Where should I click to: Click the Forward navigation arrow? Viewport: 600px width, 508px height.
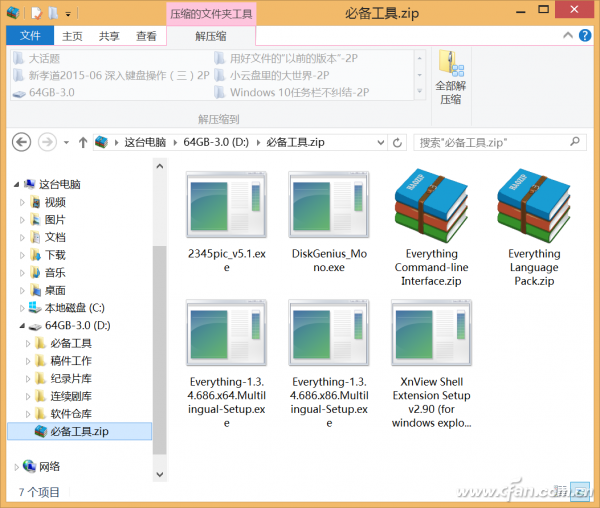click(x=47, y=143)
